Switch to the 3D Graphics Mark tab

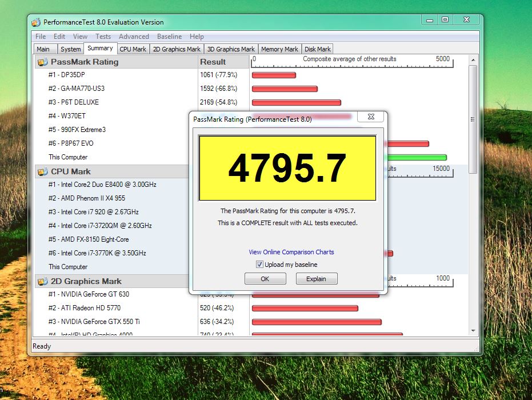click(231, 49)
